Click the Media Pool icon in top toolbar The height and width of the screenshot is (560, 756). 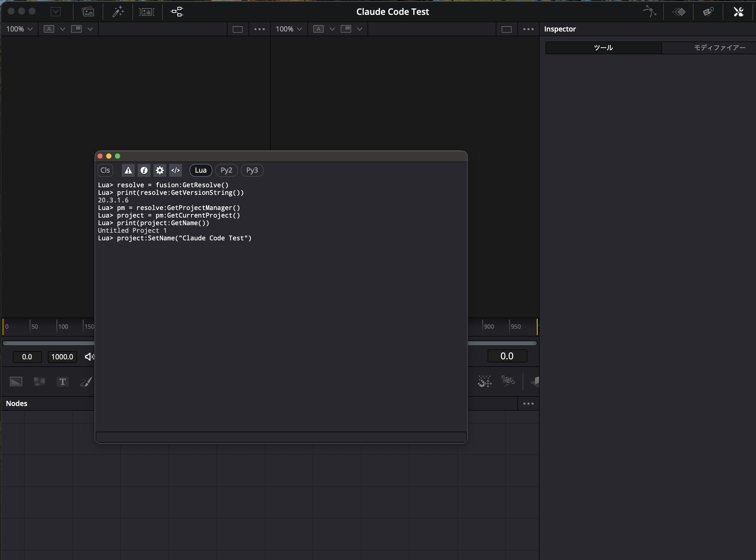(88, 12)
